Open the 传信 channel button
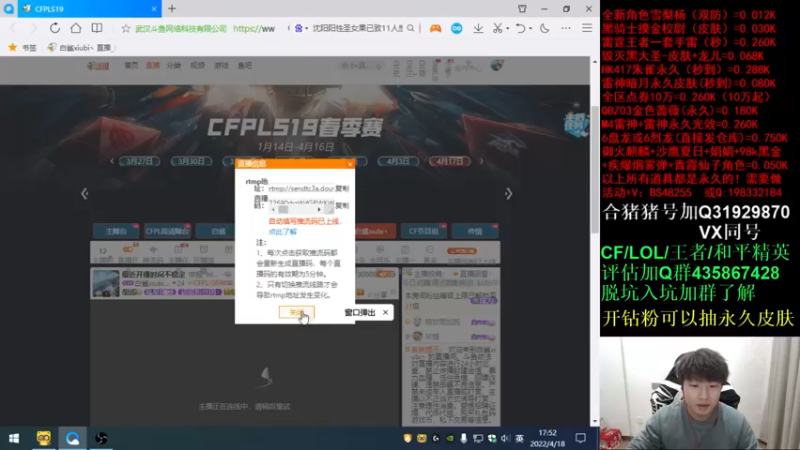The height and width of the screenshot is (450, 800). pyautogui.click(x=475, y=231)
